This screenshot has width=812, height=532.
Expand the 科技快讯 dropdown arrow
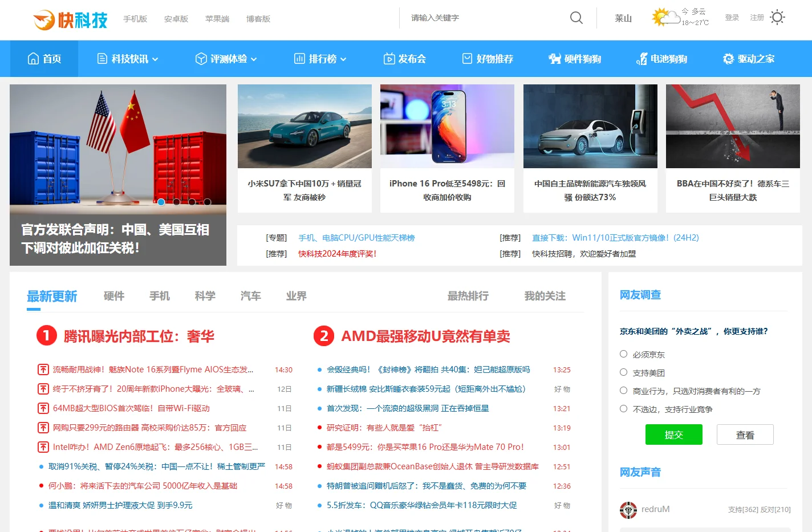155,59
